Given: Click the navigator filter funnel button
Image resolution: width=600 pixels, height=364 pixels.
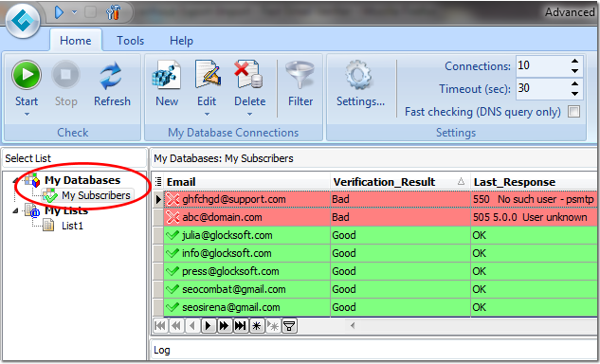Looking at the screenshot, I should (x=289, y=326).
